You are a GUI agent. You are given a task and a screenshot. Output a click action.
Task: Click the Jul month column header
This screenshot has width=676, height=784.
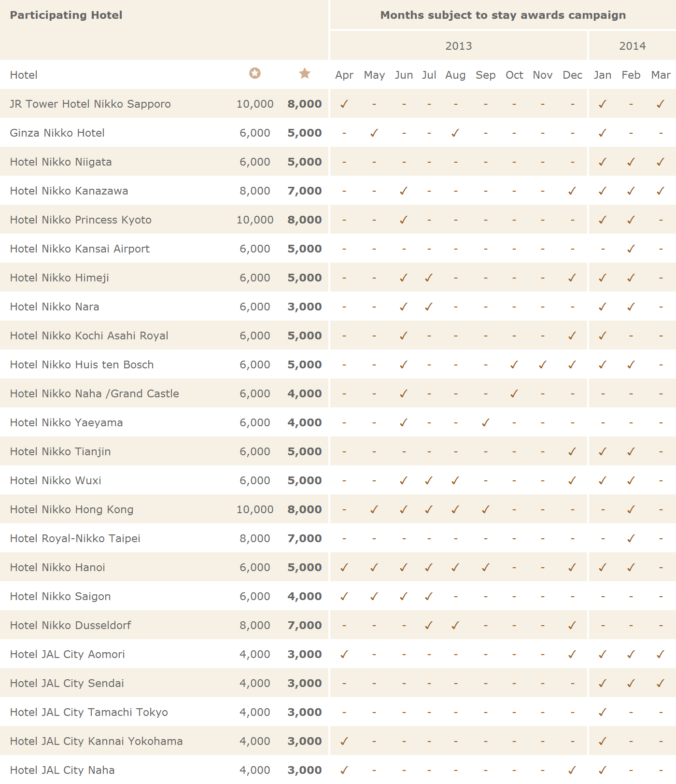pos(429,75)
